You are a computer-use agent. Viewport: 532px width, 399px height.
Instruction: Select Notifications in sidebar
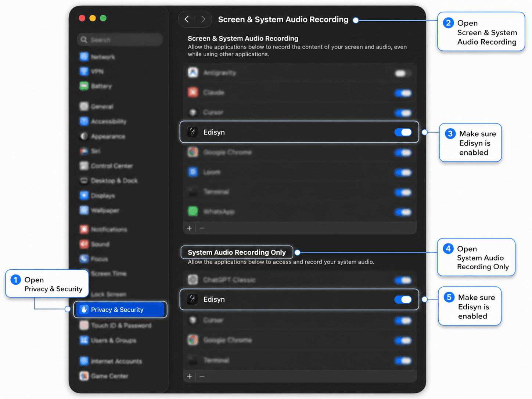pos(103,229)
